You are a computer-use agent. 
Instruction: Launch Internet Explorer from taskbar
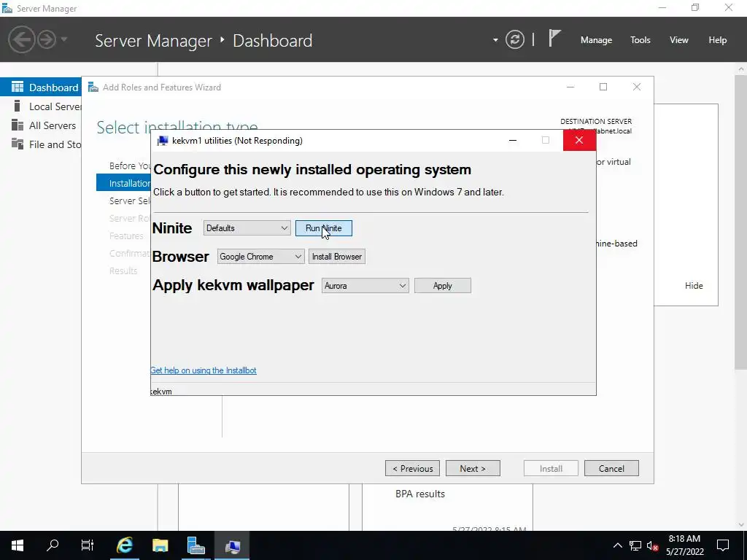[125, 545]
